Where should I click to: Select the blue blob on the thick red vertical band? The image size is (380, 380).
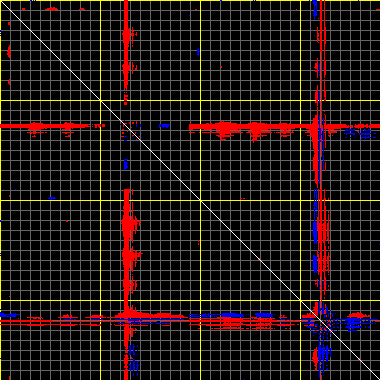click(x=126, y=164)
